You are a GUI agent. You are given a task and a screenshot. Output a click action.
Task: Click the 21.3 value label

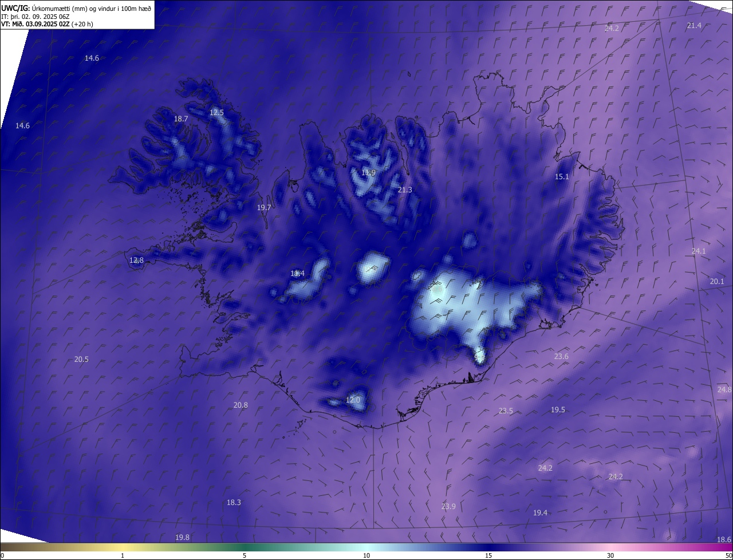405,190
